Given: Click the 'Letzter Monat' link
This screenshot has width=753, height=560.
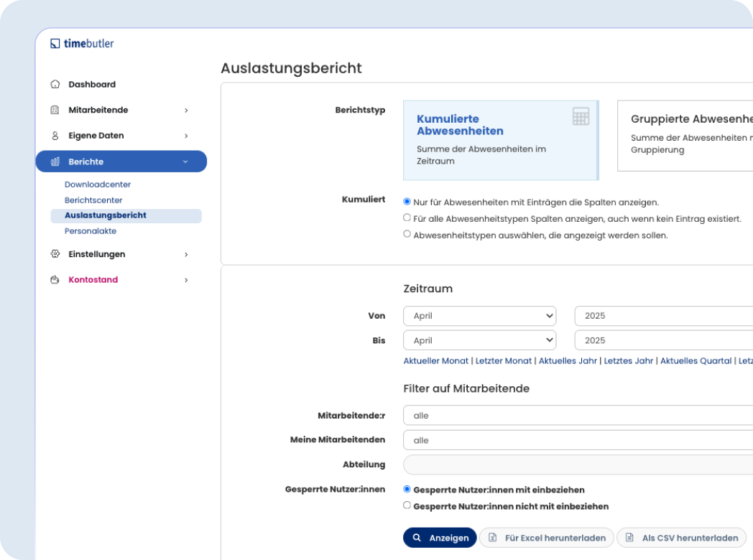Looking at the screenshot, I should 503,361.
